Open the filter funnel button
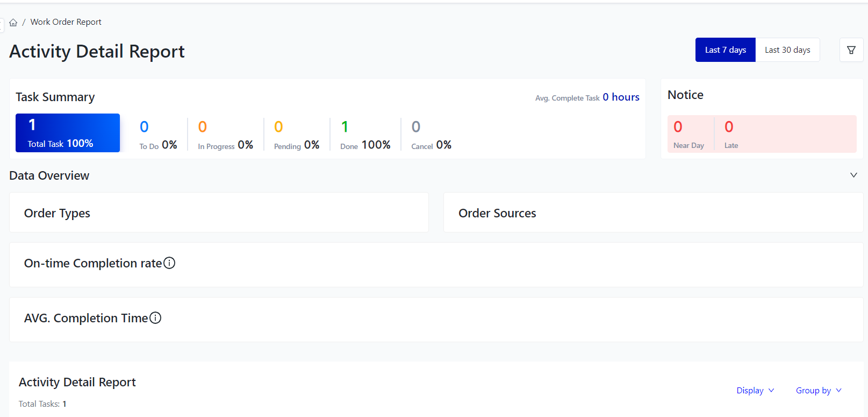Screen dimensions: 868x417 [x=851, y=50]
